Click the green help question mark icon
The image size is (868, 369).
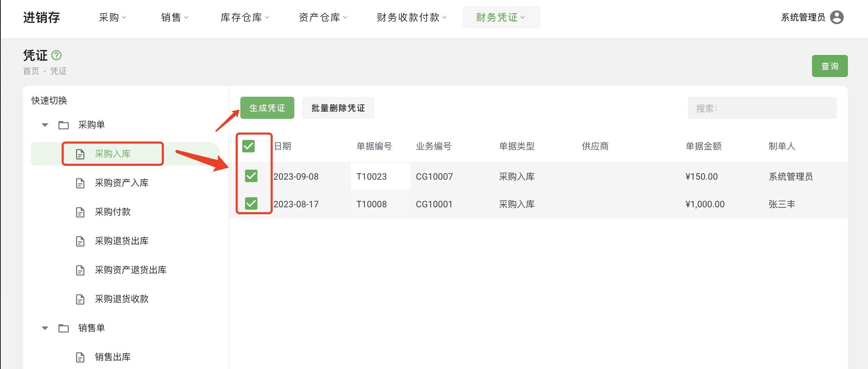(x=56, y=55)
